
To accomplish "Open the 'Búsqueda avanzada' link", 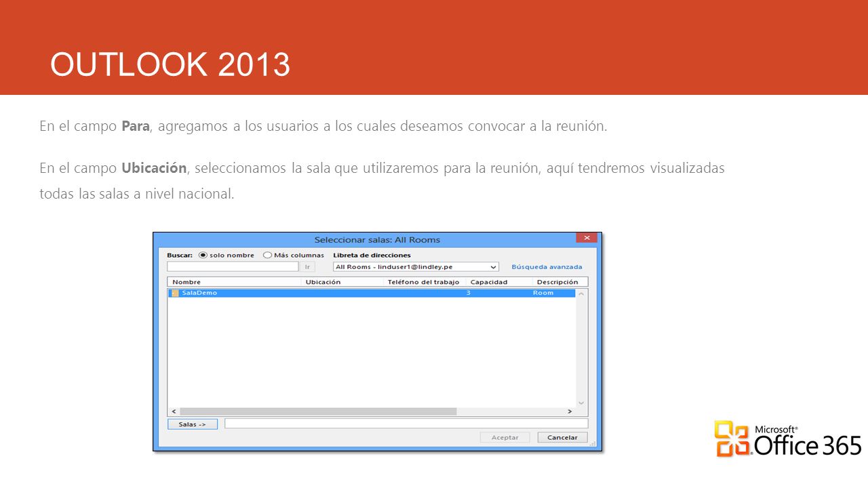I will pyautogui.click(x=547, y=267).
